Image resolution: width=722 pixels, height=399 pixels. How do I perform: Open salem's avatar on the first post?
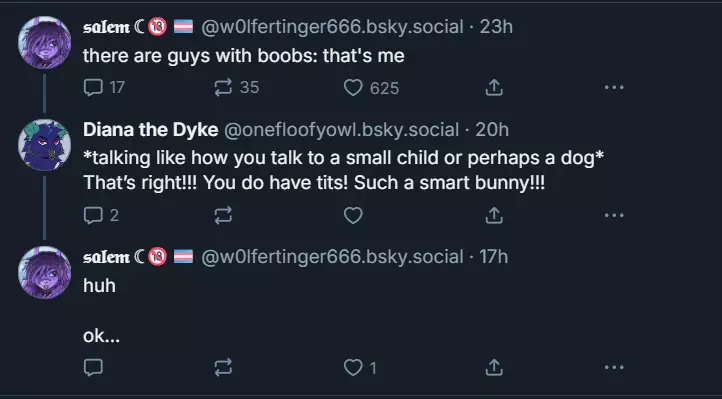pos(44,42)
